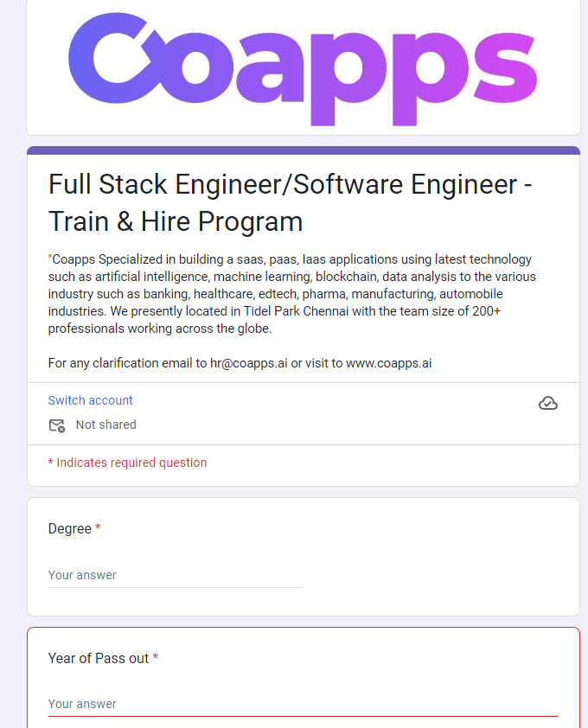588x728 pixels.
Task: Click the 'Year of Pass out' question label
Action: point(99,658)
